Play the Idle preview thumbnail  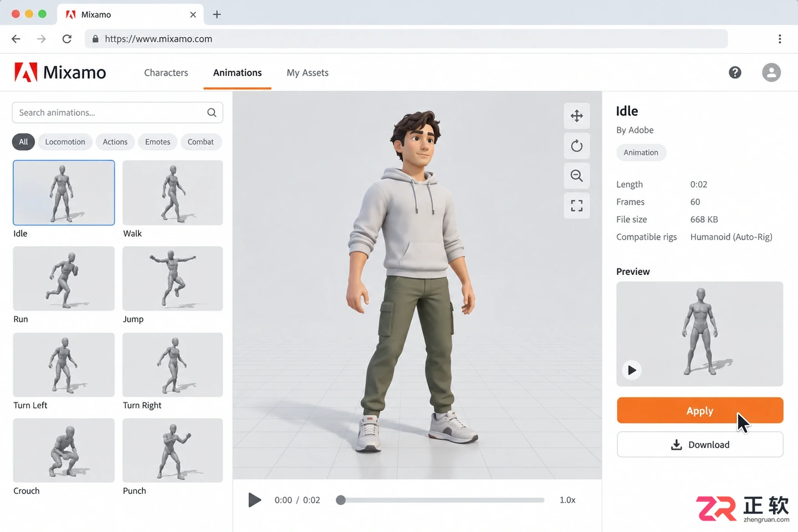click(x=632, y=370)
